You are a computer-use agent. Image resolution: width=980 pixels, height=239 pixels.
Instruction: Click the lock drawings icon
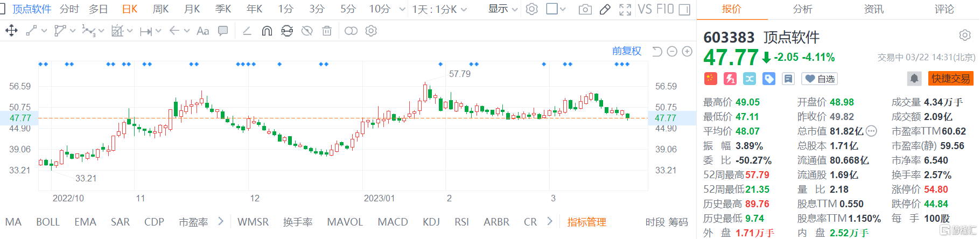[287, 31]
